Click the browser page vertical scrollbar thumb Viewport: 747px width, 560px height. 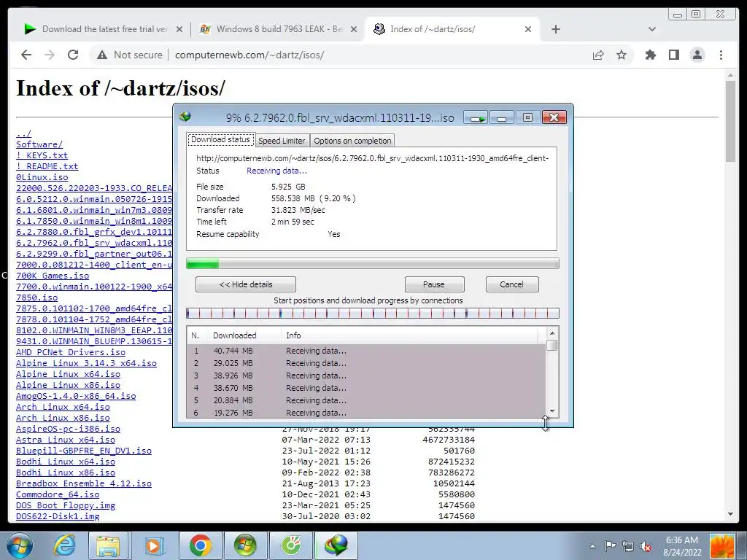(730, 122)
